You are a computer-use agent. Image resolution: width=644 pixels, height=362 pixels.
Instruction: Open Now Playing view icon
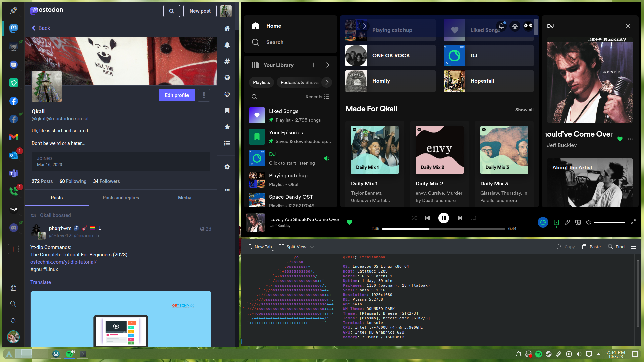[x=556, y=222]
